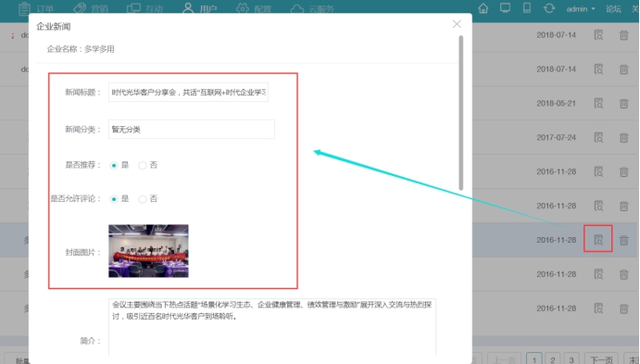Open the admin account dropdown
640x364 pixels.
coord(581,8)
